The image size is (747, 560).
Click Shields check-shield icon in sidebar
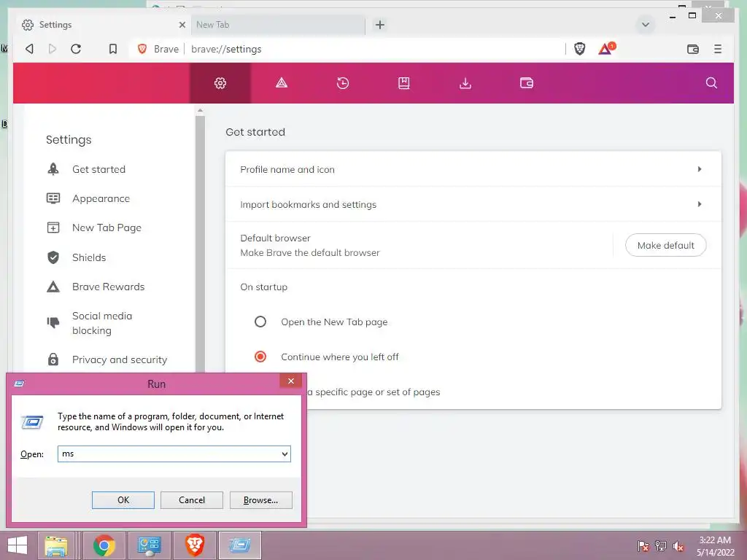click(x=53, y=257)
